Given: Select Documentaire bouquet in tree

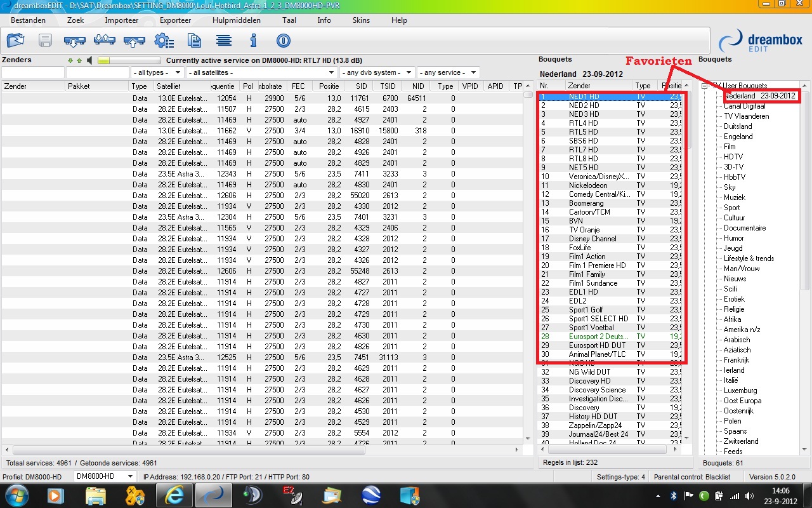Looking at the screenshot, I should [x=745, y=228].
